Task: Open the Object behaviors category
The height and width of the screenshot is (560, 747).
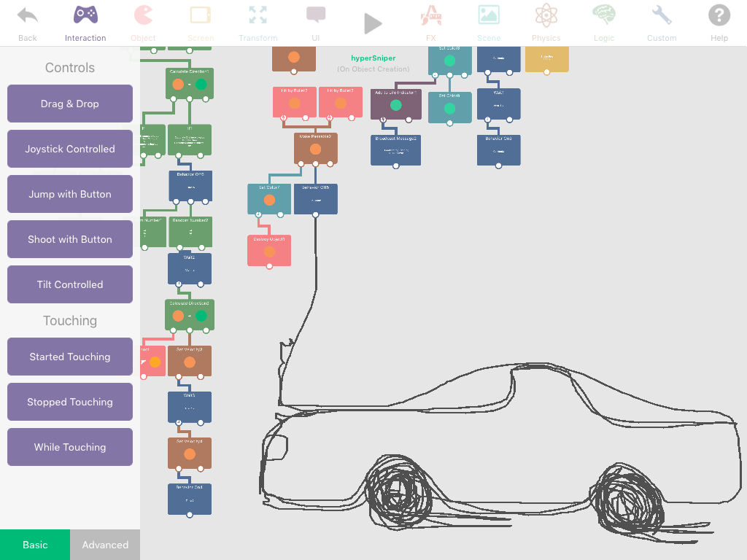Action: tap(143, 23)
